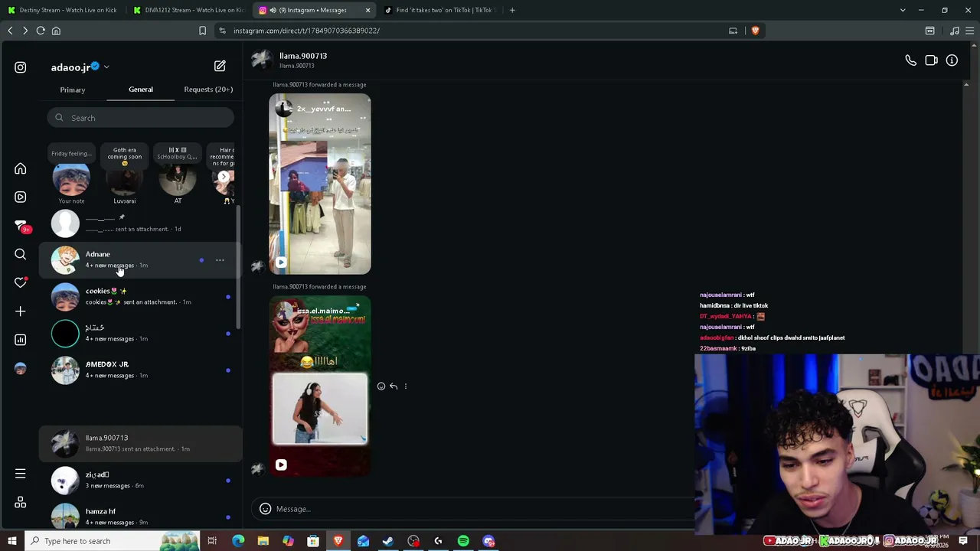
Task: Open browser tab search dropdown
Action: point(903,10)
